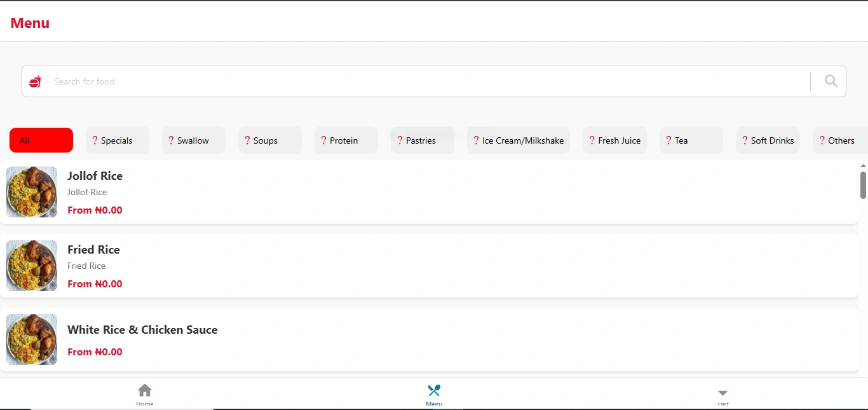Select Ice Cream/Milkshake category
Image resolution: width=868 pixels, height=410 pixels.
tap(519, 140)
